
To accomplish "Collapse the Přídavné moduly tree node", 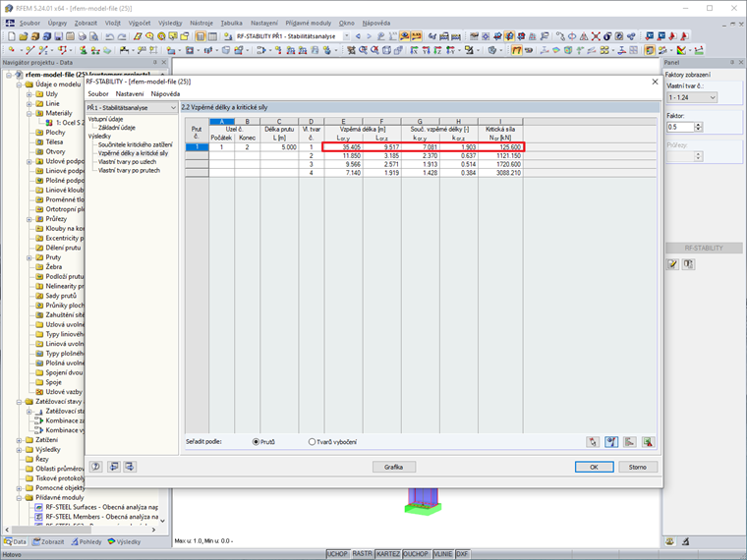I will tap(19, 498).
